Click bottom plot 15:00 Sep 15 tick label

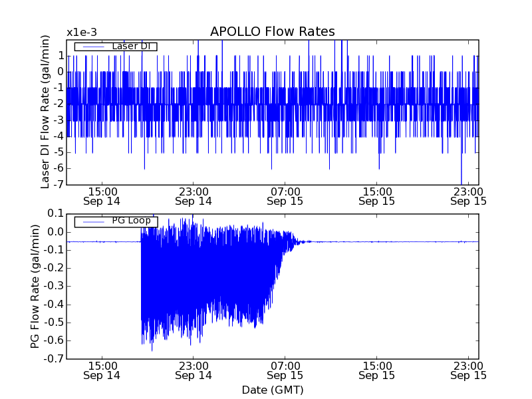point(377,371)
